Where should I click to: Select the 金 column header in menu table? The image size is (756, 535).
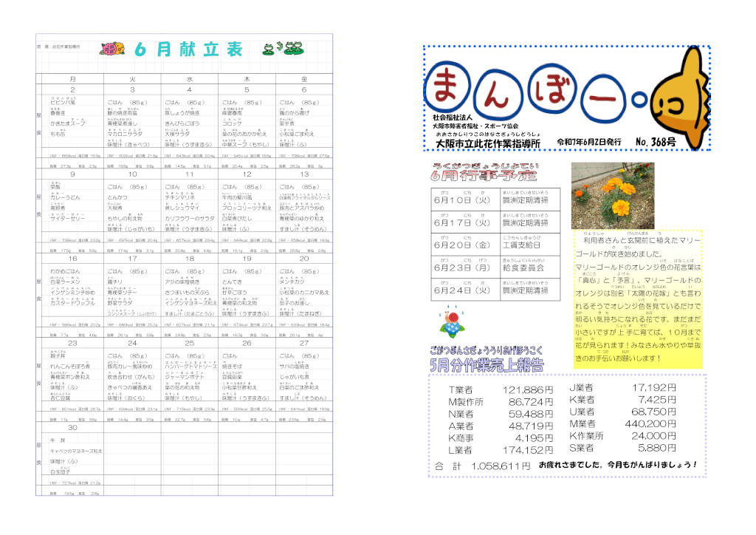click(303, 78)
